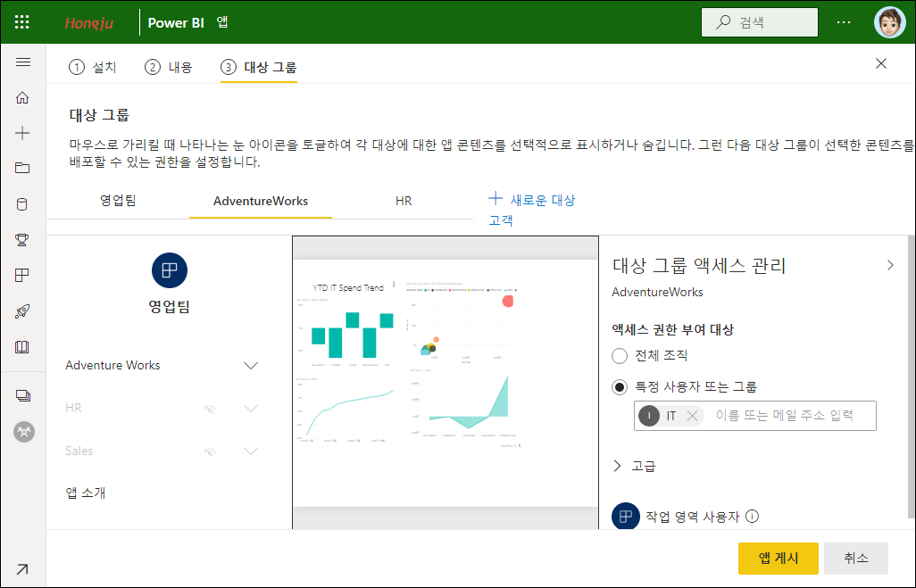This screenshot has height=588, width=916.
Task: Go to Home in the sidebar
Action: (22, 97)
